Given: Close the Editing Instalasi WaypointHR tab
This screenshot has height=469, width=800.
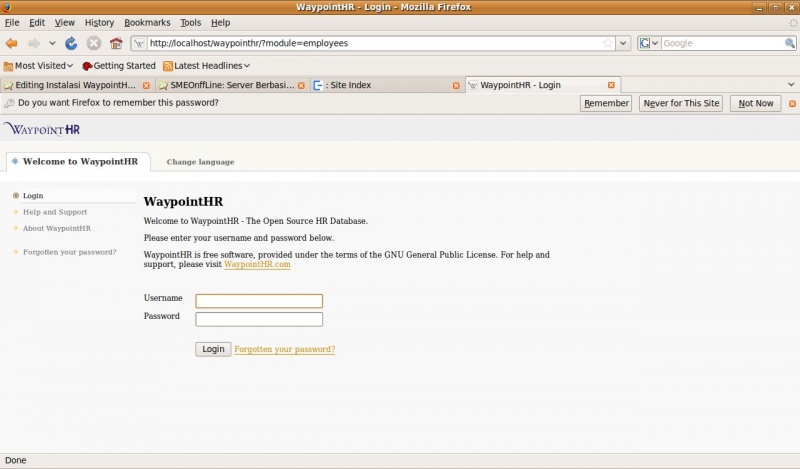Looking at the screenshot, I should [146, 86].
